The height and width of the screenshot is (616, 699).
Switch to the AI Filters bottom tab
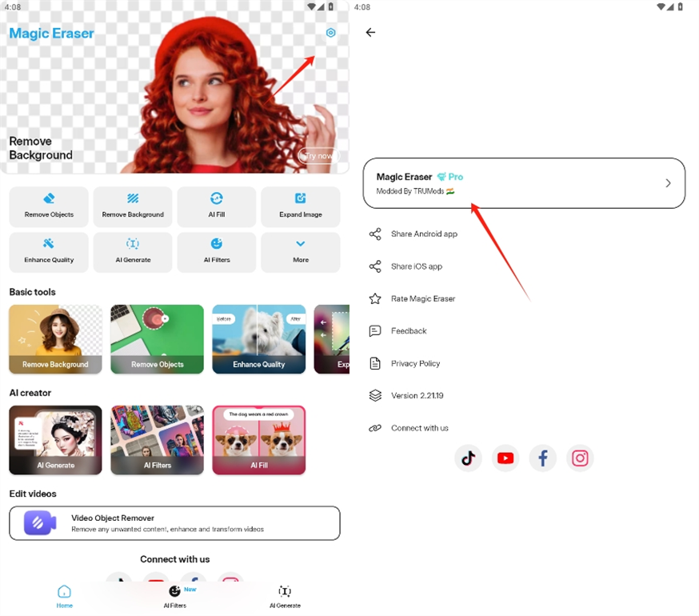click(x=174, y=597)
